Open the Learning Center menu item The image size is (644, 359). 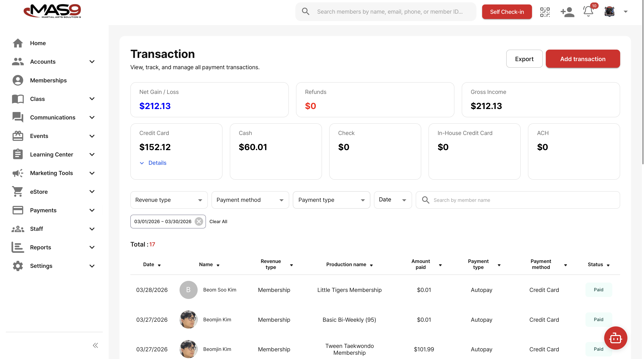52,154
